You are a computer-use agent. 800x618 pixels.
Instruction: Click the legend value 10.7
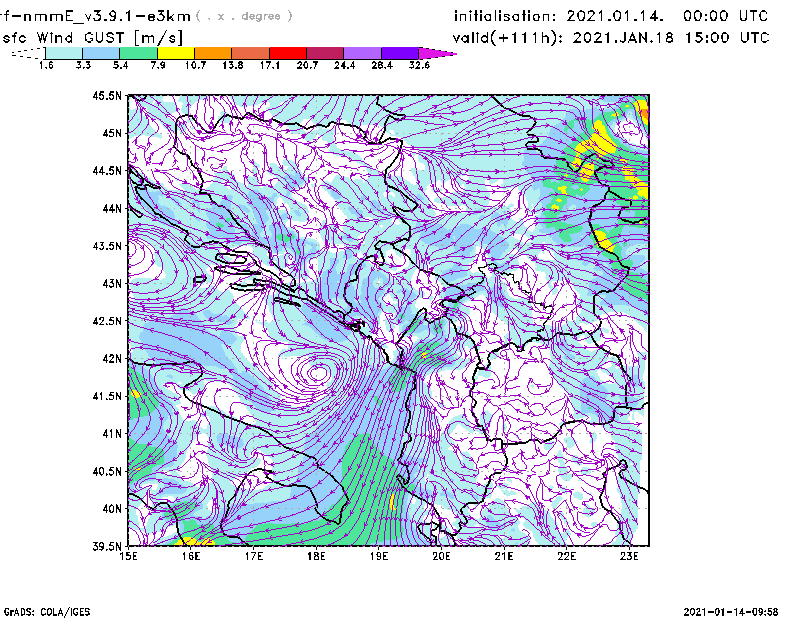[195, 65]
